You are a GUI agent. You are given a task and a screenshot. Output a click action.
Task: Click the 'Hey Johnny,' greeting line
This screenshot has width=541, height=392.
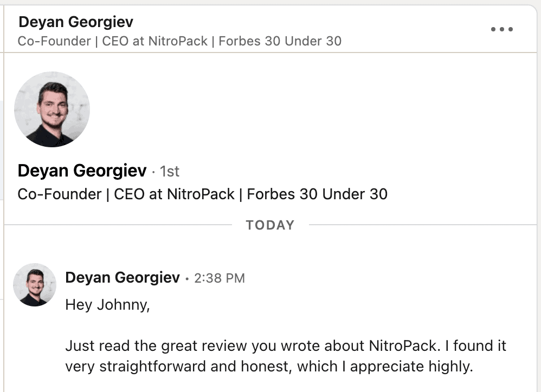point(108,305)
